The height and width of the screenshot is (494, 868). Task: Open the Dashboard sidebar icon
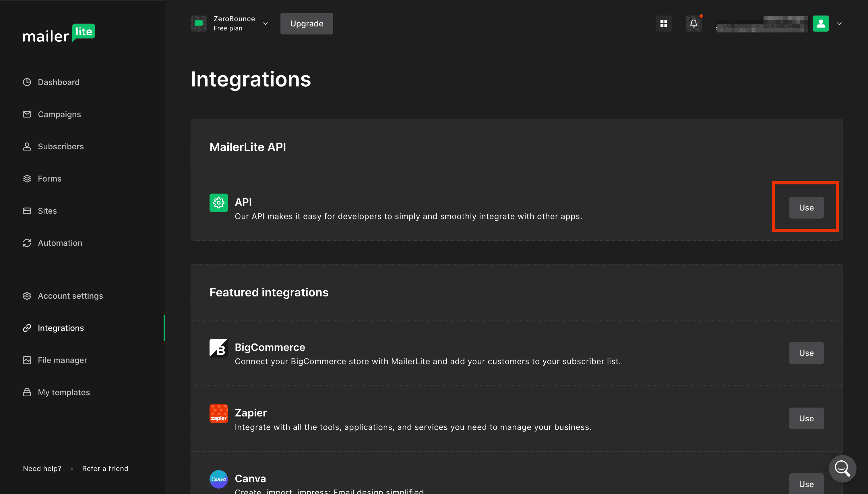(x=27, y=82)
